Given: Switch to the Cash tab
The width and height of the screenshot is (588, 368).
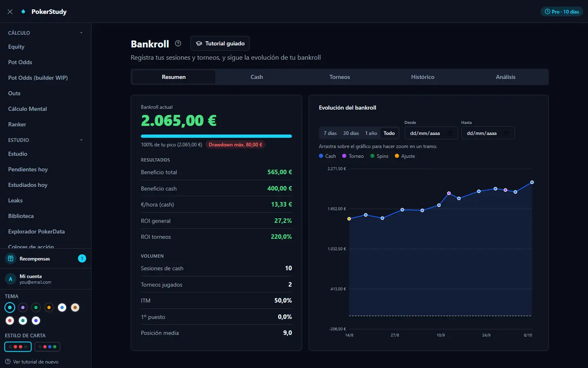Looking at the screenshot, I should coord(257,77).
